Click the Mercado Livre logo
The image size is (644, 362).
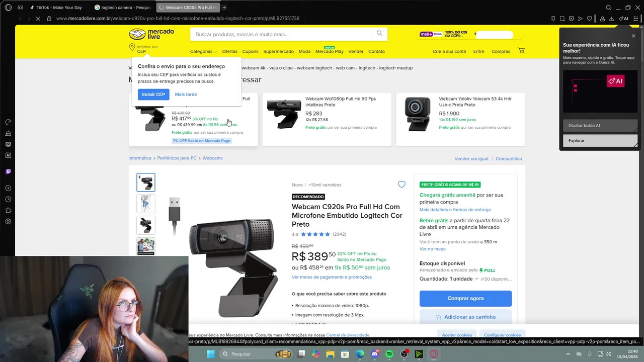tap(151, 34)
